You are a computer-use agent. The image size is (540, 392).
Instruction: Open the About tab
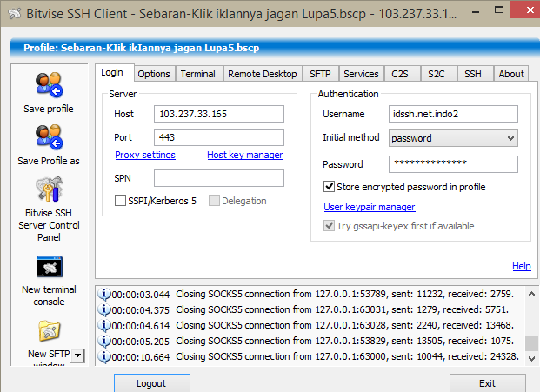(x=511, y=74)
